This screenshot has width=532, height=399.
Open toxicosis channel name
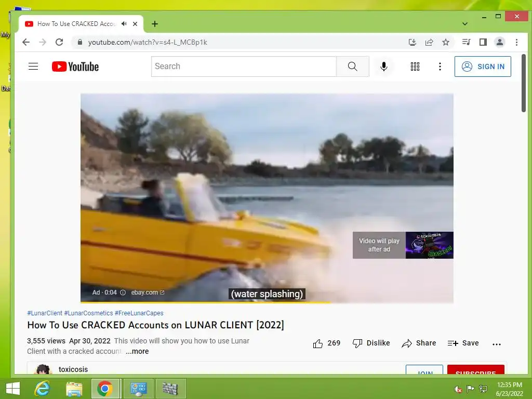73,369
